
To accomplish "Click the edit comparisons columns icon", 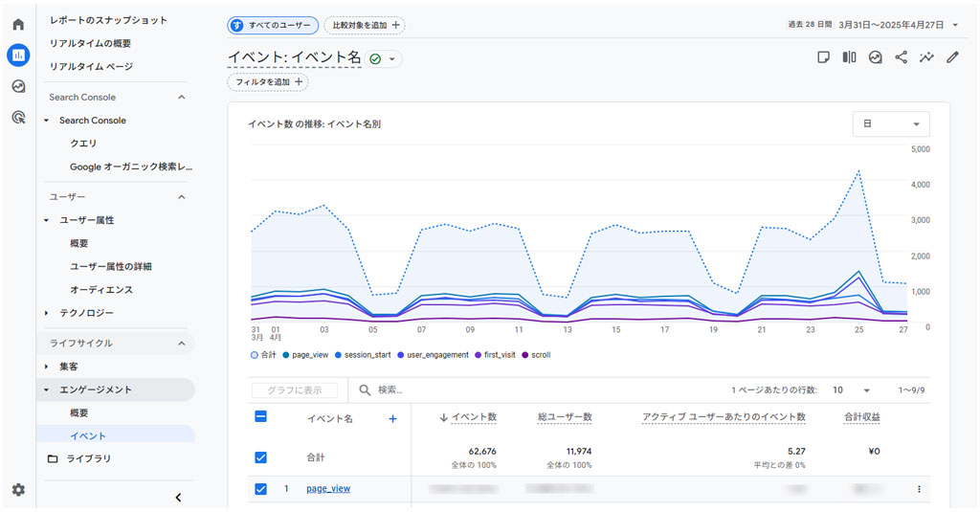I will tap(849, 57).
